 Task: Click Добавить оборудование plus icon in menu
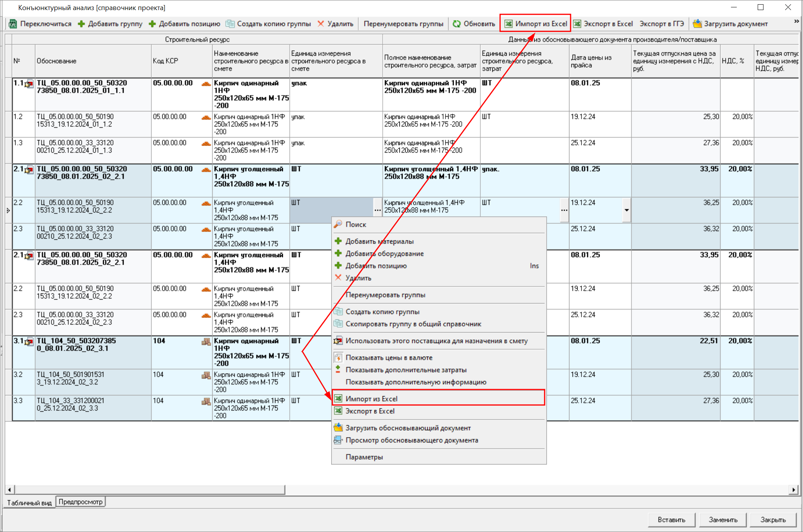coord(338,254)
